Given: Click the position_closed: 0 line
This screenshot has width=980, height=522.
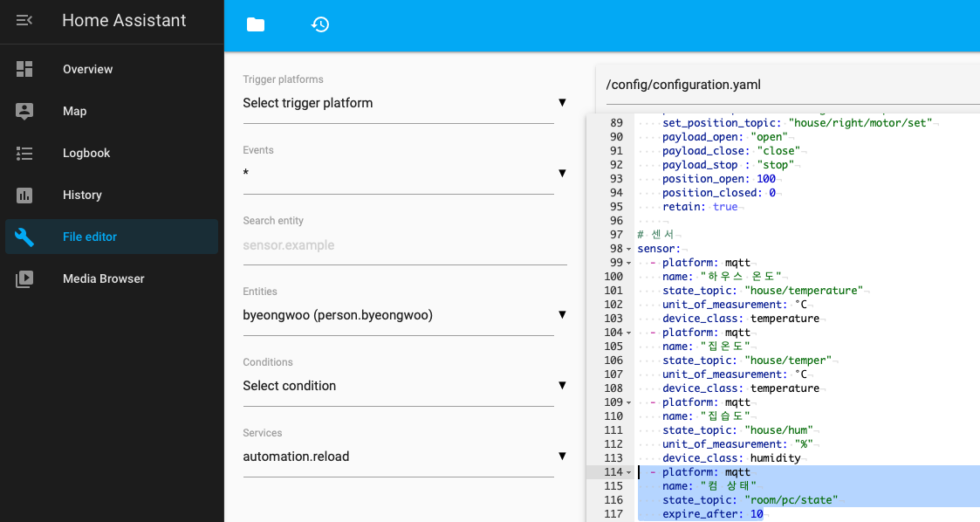Looking at the screenshot, I should [719, 193].
